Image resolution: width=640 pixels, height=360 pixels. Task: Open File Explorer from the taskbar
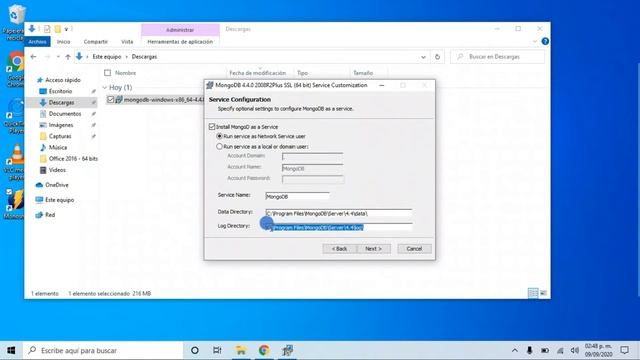click(x=241, y=350)
